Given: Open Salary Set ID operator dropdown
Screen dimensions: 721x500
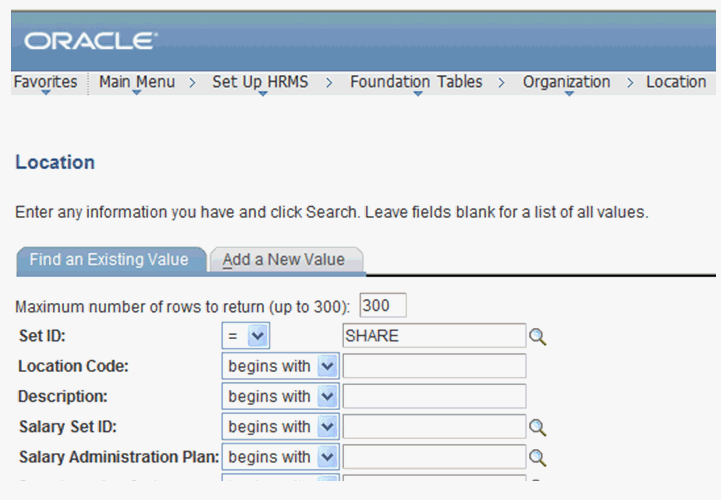Looking at the screenshot, I should tap(280, 427).
